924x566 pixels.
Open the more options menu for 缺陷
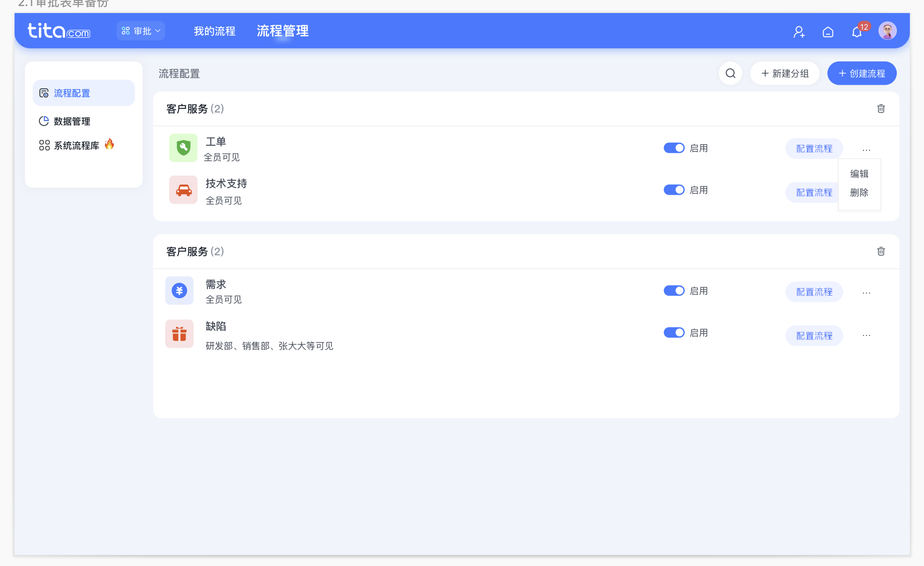pyautogui.click(x=867, y=335)
